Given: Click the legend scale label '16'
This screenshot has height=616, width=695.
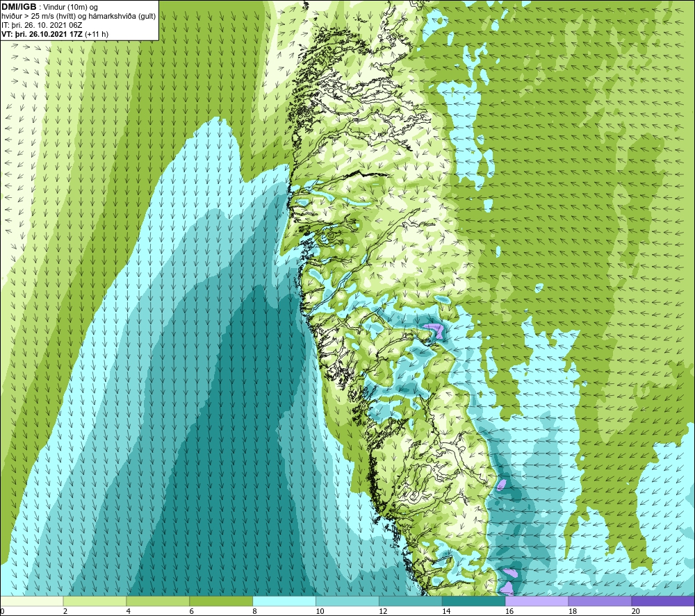Looking at the screenshot, I should [509, 611].
